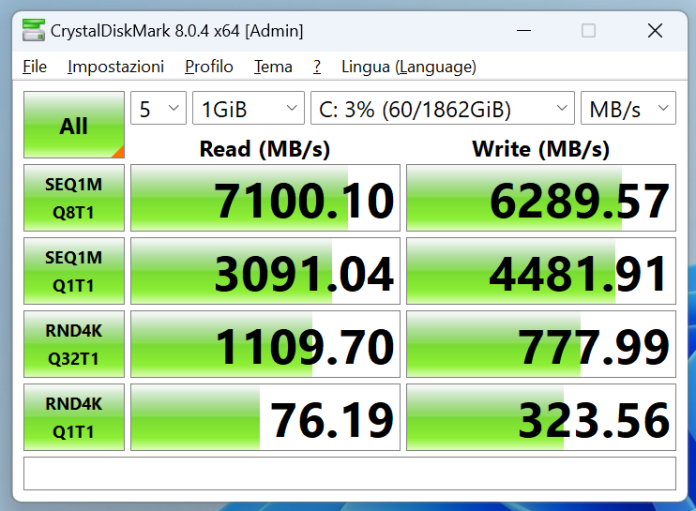Change the MB/s unit dropdown
Viewport: 696px width, 511px height.
point(627,109)
